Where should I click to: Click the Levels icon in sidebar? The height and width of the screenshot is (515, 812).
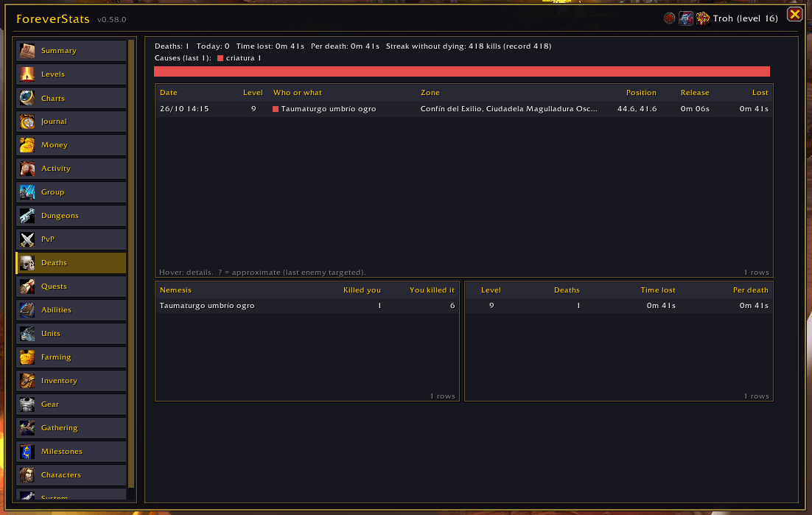[x=27, y=74]
